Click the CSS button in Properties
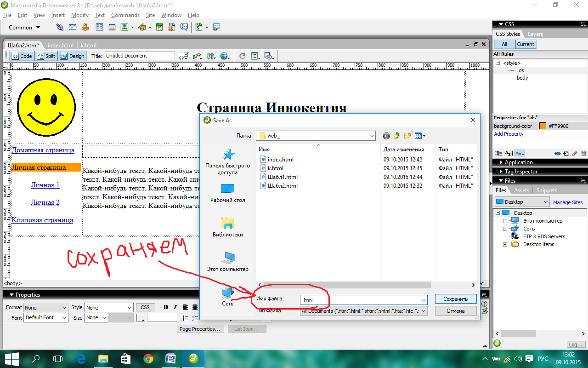This screenshot has height=368, width=588. pyautogui.click(x=145, y=307)
